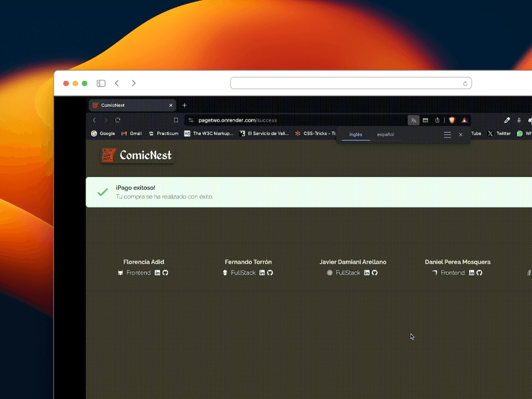Close the ComicNest browser tab
The height and width of the screenshot is (399, 532).
[x=171, y=105]
